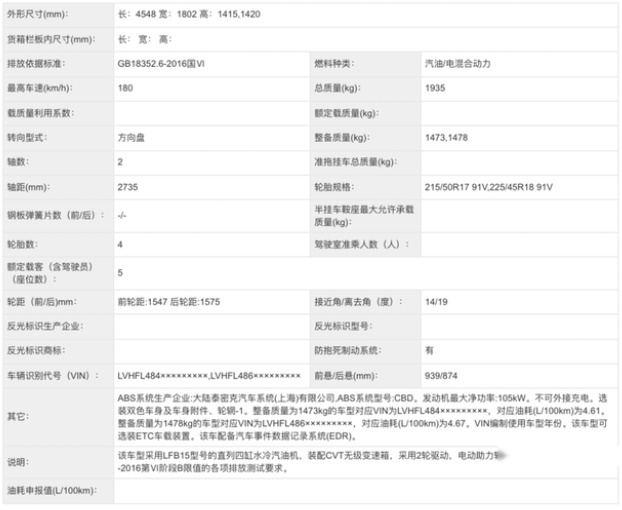The height and width of the screenshot is (510, 622).
Task: Click the 车辆识别代号（VIN） label
Action: pos(53,376)
